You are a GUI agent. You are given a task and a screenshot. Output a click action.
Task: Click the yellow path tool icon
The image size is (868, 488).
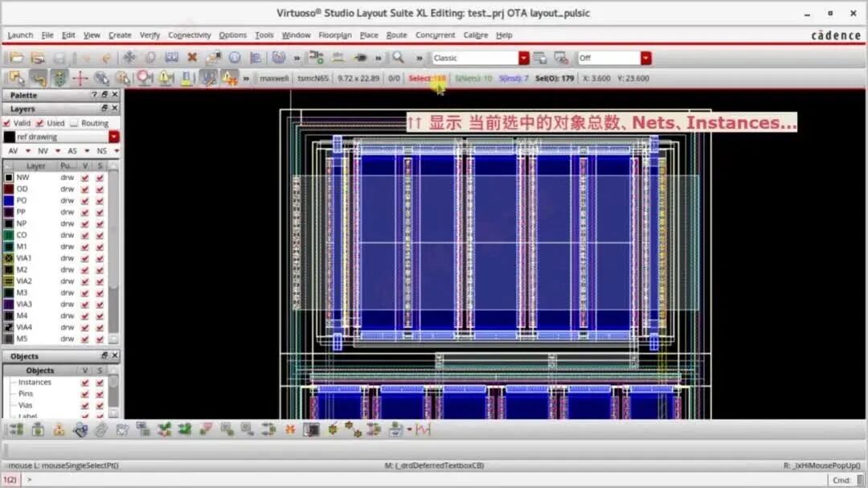pyautogui.click(x=39, y=78)
